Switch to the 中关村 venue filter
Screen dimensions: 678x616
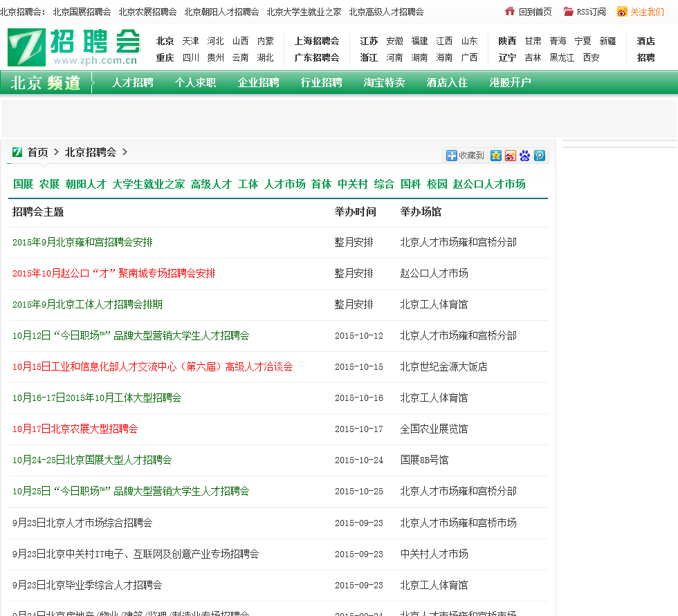point(353,184)
